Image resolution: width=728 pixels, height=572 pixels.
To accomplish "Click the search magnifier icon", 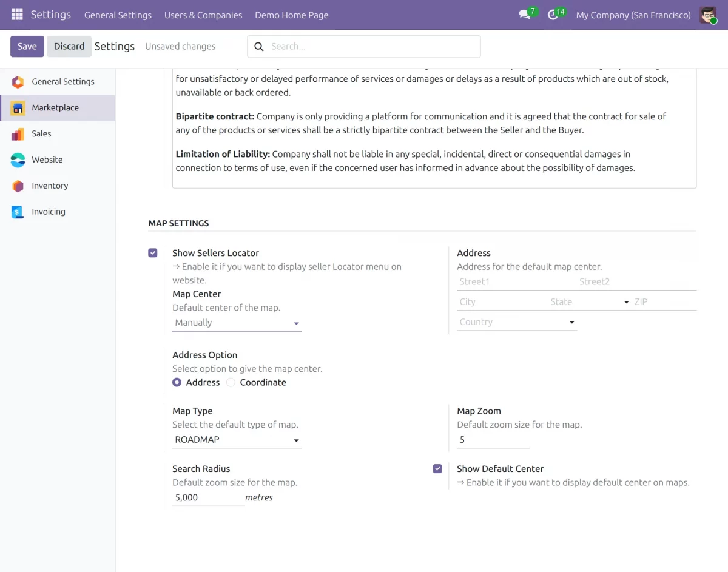I will coord(259,47).
